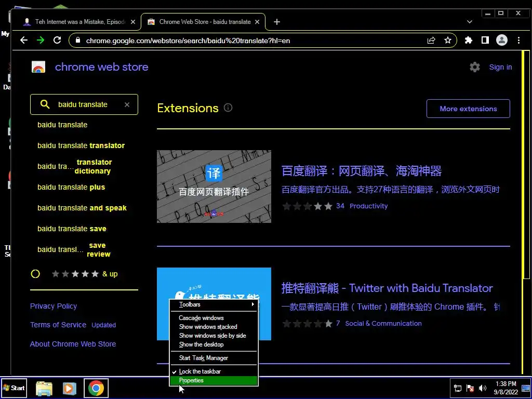Expand the Toolbars submenu
Viewport: 532px width, 399px height.
click(x=214, y=304)
